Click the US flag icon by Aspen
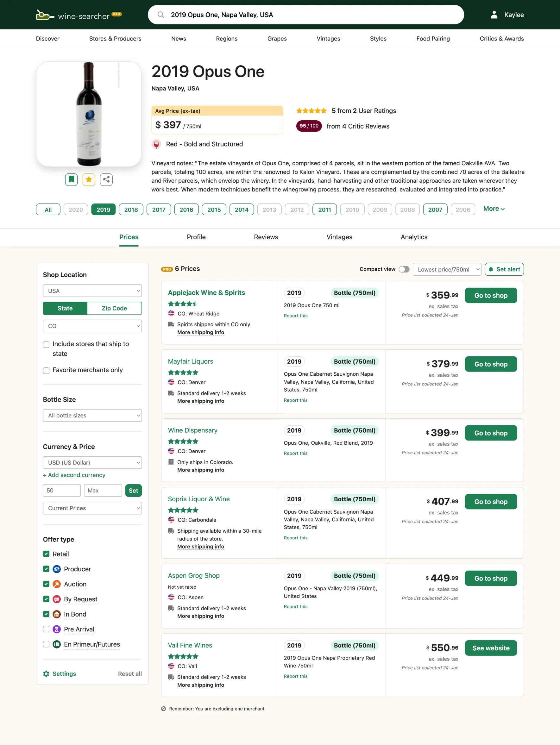 pyautogui.click(x=171, y=597)
